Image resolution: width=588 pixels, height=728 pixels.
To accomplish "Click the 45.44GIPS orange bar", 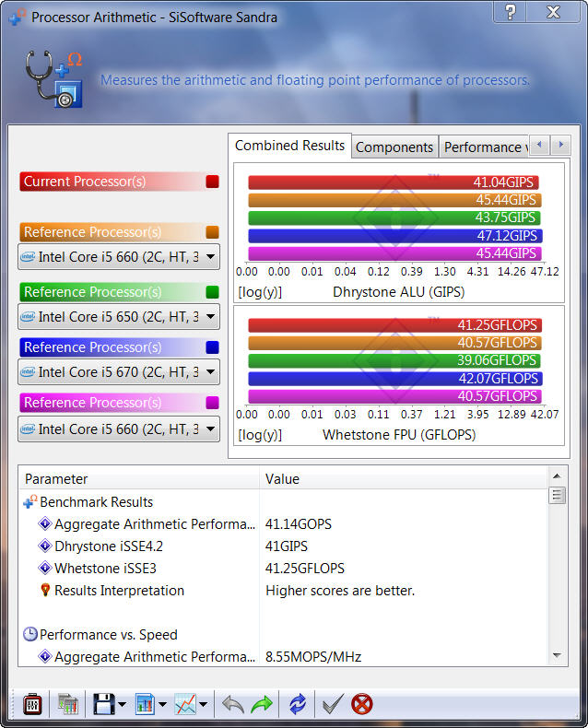I will click(394, 200).
